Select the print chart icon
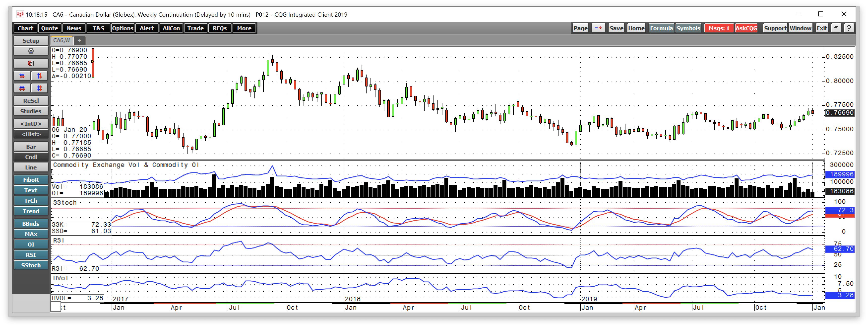The width and height of the screenshot is (868, 327). (31, 51)
